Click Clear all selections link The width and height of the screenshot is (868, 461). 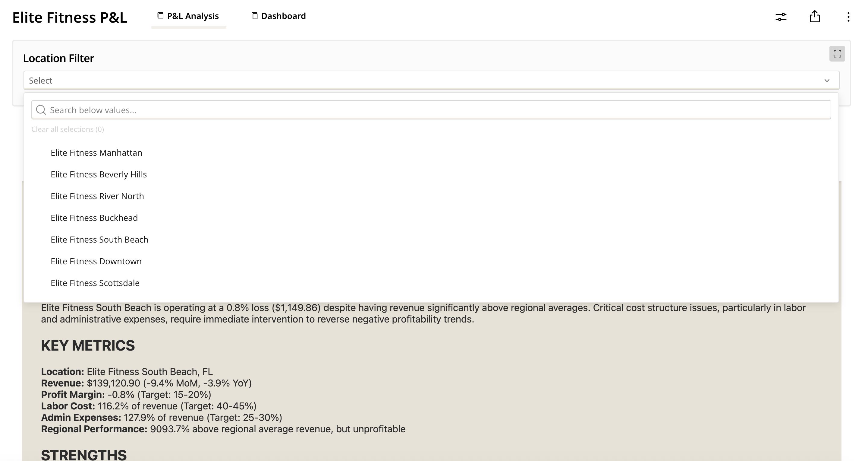(x=68, y=129)
